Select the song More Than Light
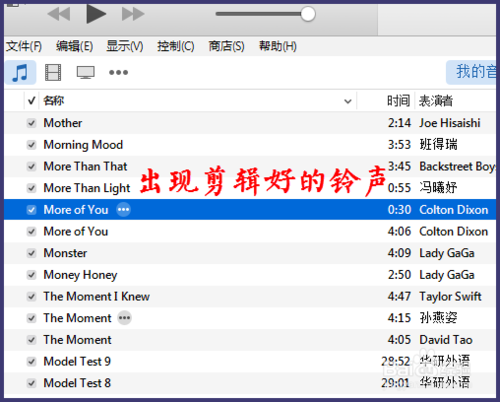The image size is (500, 402). (x=87, y=188)
